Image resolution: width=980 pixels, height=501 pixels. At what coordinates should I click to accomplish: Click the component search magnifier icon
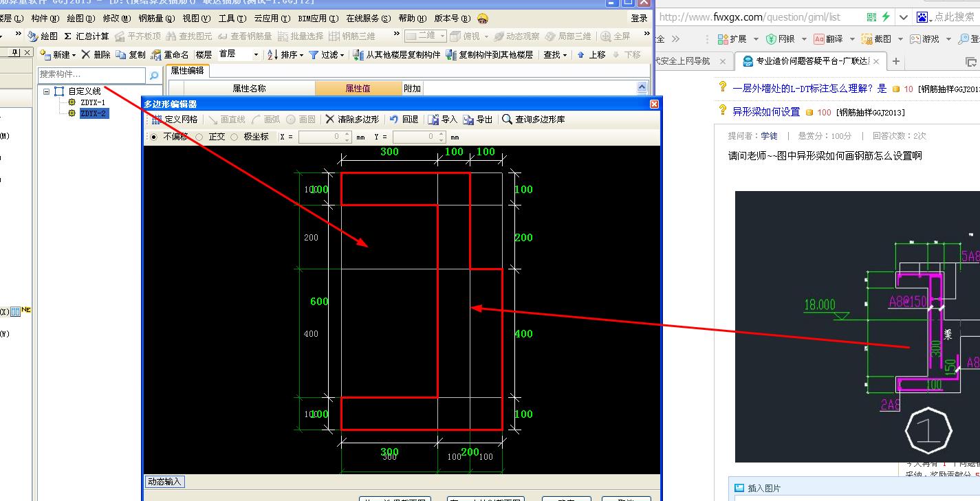tap(154, 75)
